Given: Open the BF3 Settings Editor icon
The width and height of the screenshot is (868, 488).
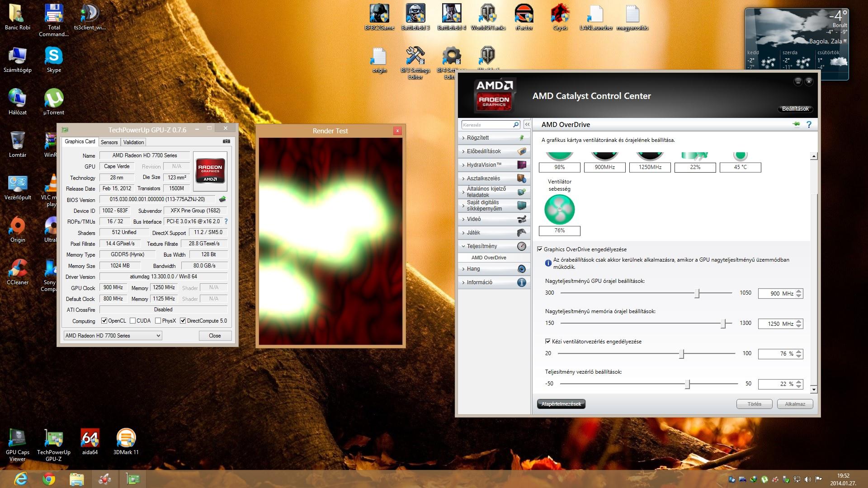Looking at the screenshot, I should (x=415, y=63).
